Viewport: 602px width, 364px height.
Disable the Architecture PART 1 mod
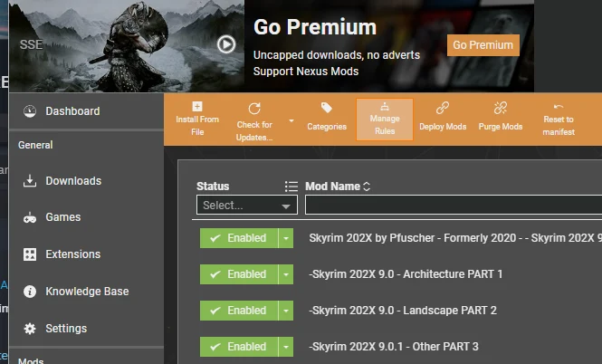(x=238, y=274)
